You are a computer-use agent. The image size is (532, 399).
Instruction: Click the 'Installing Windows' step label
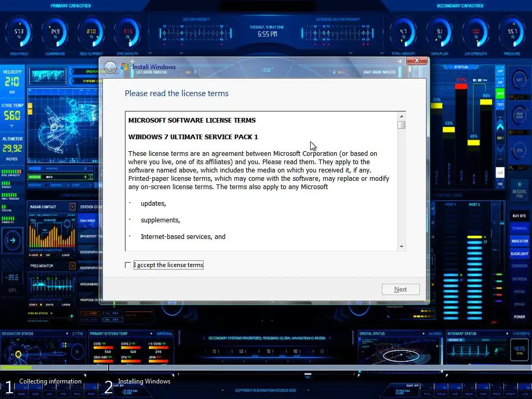click(144, 381)
